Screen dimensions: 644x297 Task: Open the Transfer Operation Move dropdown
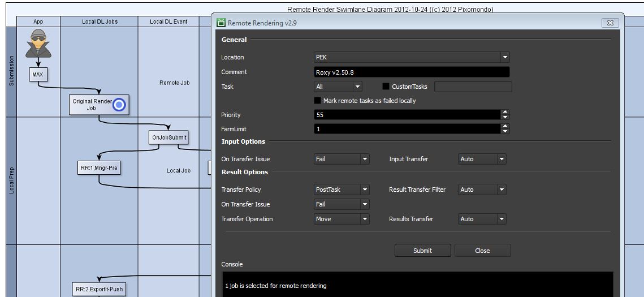[342, 219]
